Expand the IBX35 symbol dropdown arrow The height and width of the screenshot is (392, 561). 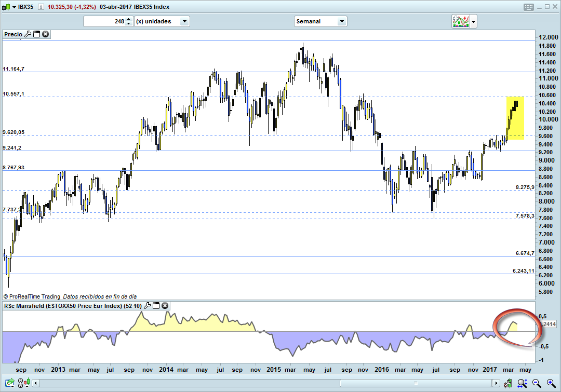click(14, 6)
